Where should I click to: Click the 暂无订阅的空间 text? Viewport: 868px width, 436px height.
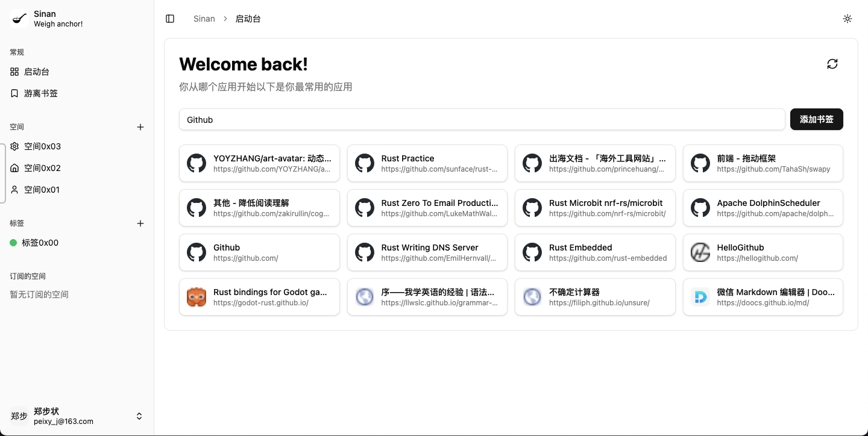click(x=39, y=294)
